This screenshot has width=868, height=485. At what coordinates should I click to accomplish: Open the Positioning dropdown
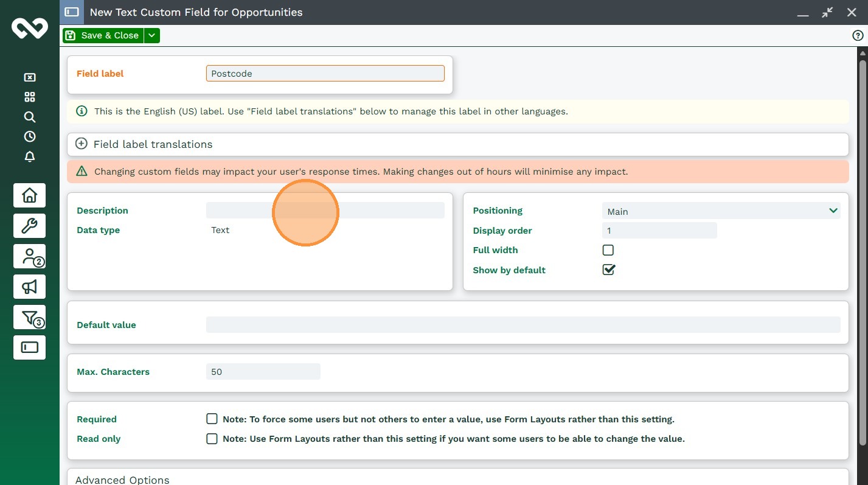(x=721, y=211)
